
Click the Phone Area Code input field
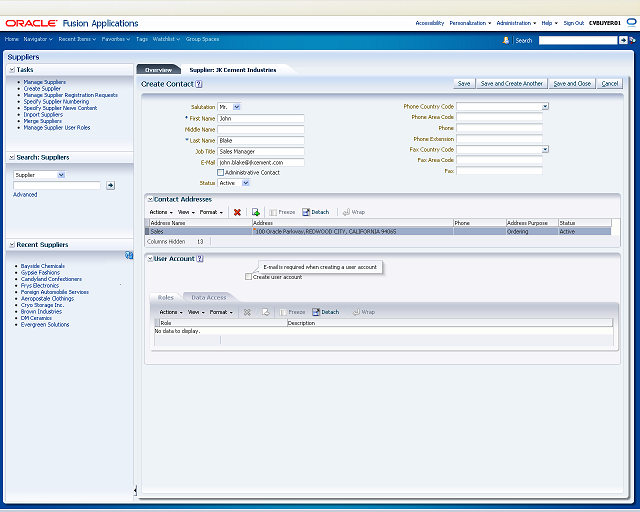tap(500, 117)
